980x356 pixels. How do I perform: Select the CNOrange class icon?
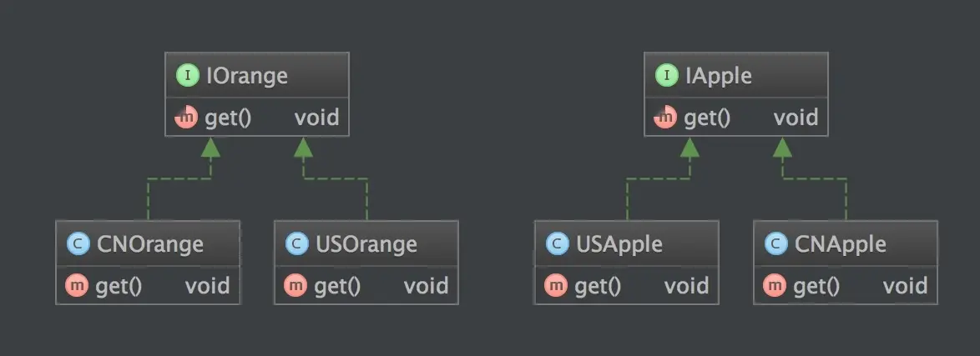[x=78, y=244]
